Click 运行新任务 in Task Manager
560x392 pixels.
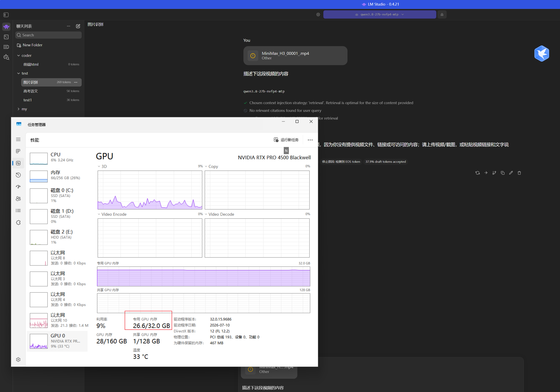tap(286, 140)
